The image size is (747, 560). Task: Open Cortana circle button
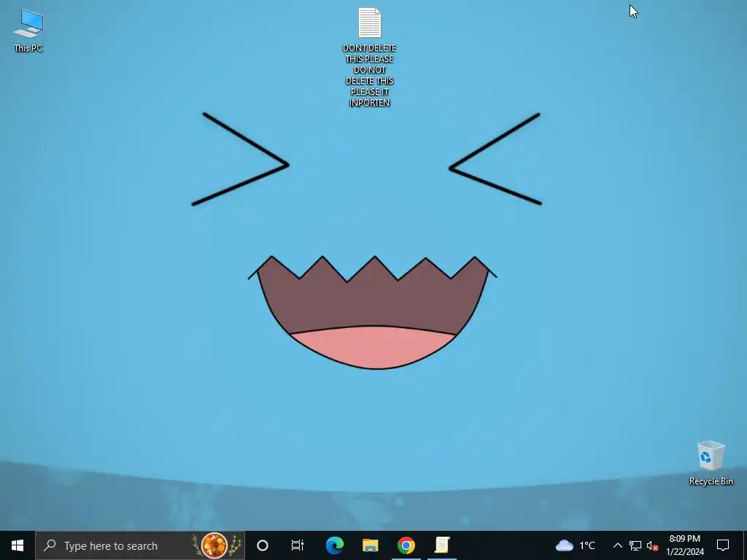pos(262,545)
